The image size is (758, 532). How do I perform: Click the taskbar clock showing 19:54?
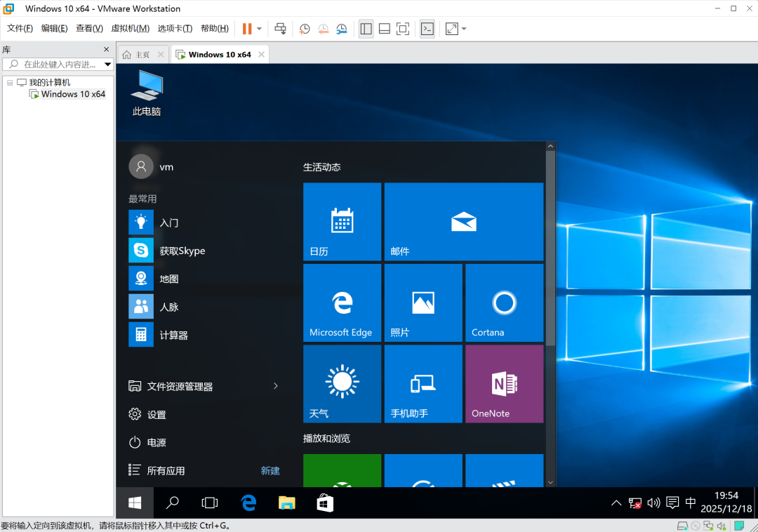click(x=726, y=502)
